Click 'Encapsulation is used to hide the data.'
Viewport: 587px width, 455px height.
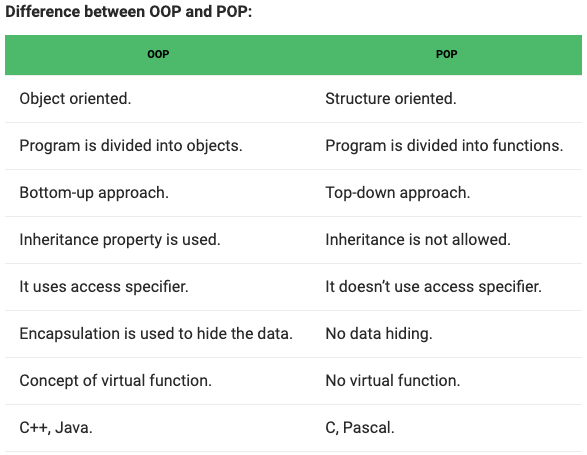156,334
